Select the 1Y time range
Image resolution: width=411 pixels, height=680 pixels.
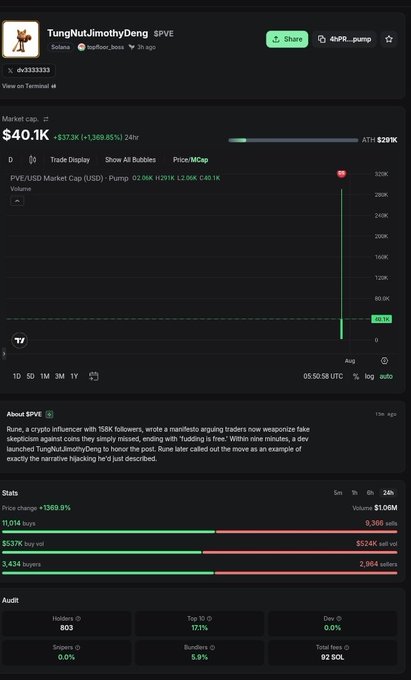(x=74, y=376)
